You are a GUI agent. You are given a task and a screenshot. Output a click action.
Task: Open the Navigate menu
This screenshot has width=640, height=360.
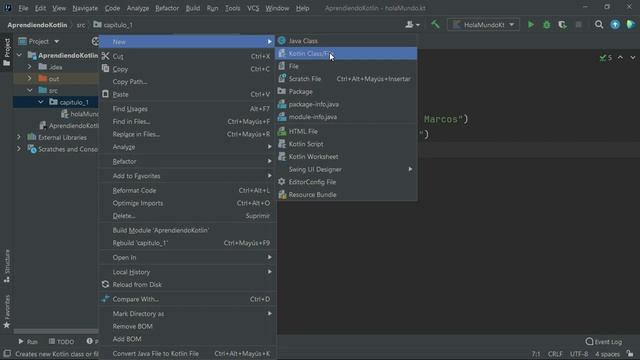pos(85,8)
